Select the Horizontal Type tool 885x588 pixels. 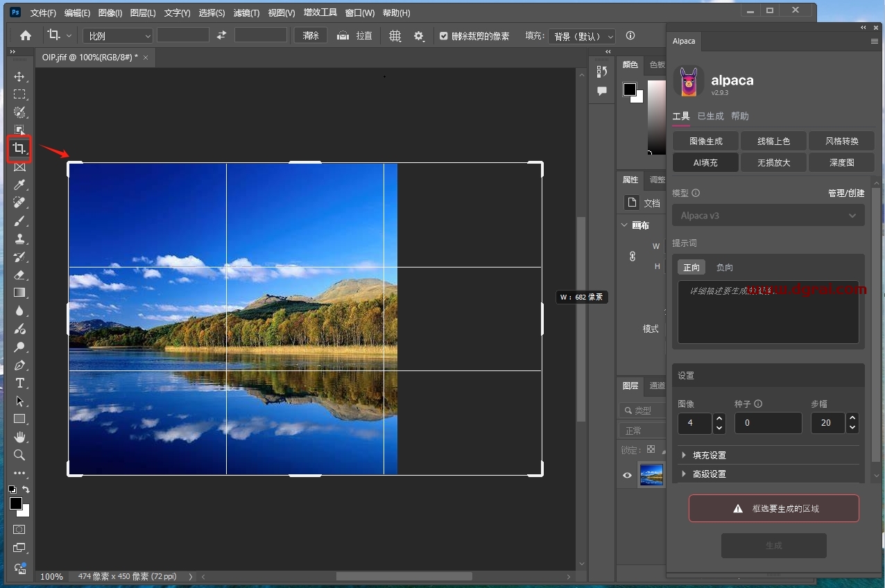tap(19, 383)
